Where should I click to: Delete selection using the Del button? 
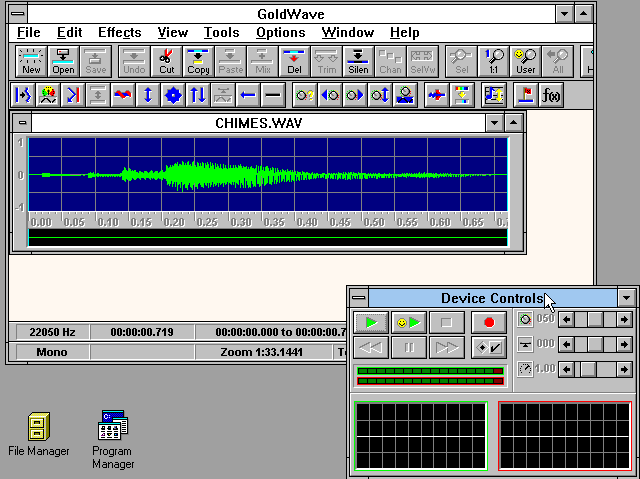pyautogui.click(x=294, y=61)
